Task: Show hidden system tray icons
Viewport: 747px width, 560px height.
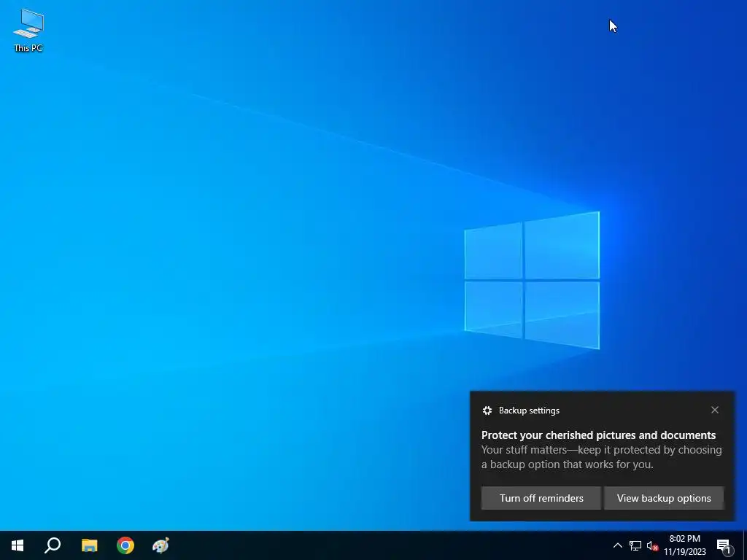Action: click(x=617, y=545)
